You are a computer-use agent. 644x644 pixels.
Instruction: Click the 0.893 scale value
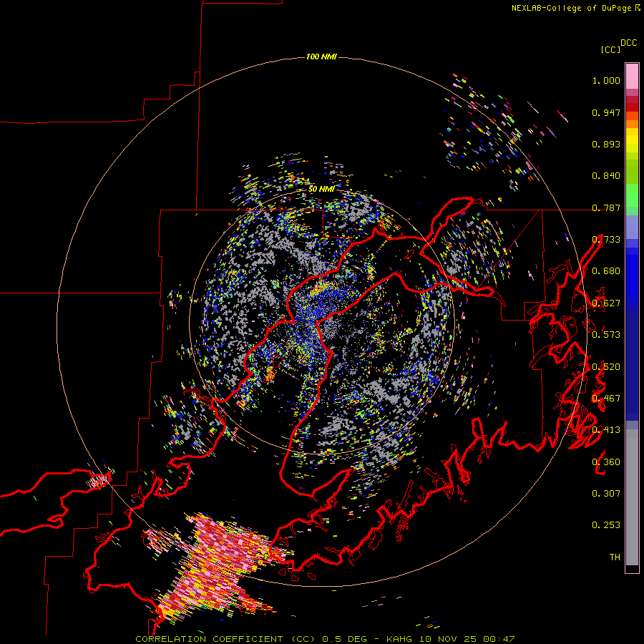606,144
